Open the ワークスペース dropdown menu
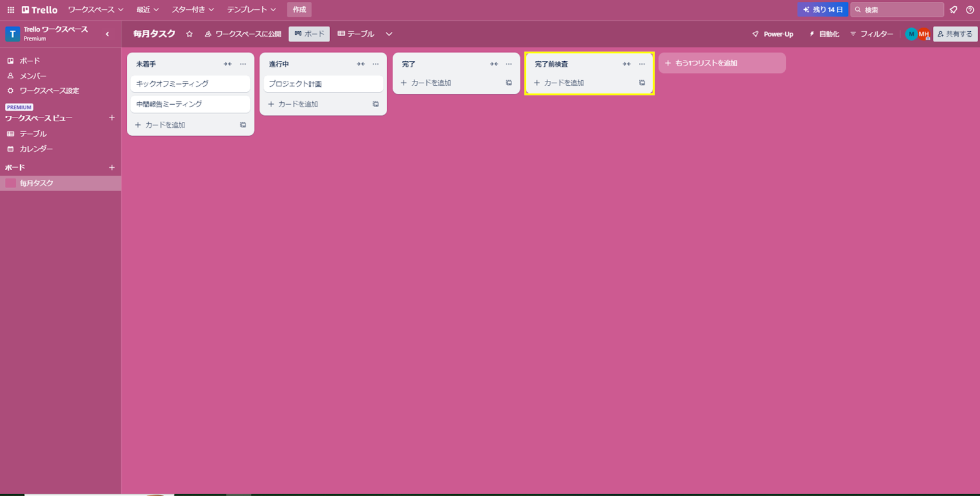This screenshot has height=496, width=980. (x=96, y=10)
